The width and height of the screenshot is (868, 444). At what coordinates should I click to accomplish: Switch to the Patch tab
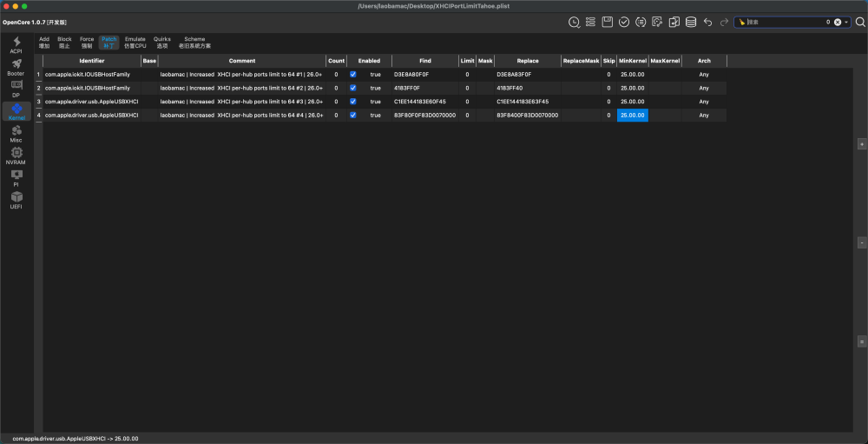pyautogui.click(x=109, y=43)
